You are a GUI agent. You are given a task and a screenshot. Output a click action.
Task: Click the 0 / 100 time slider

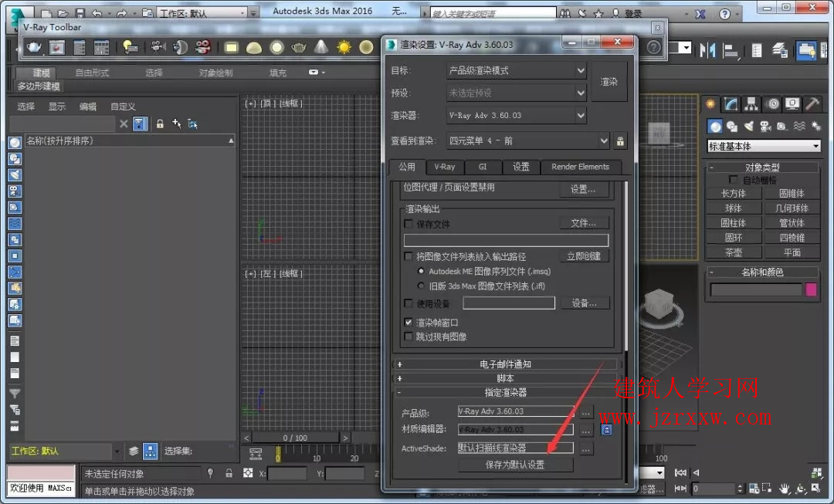(x=295, y=438)
